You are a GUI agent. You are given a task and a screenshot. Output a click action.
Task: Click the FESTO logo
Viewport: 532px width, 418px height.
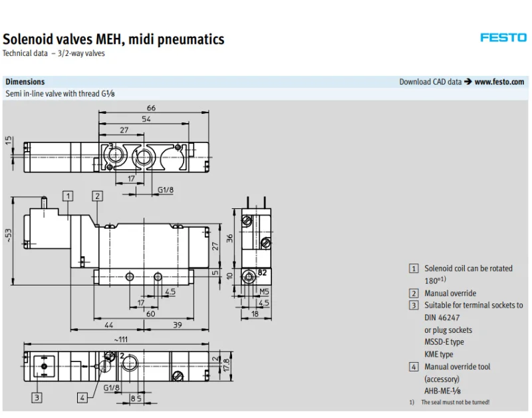[503, 37]
